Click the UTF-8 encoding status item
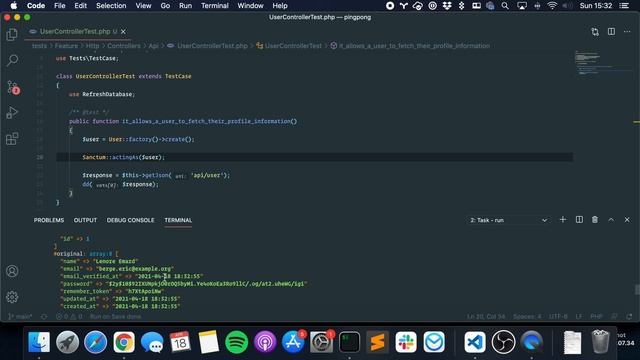The height and width of the screenshot is (360, 640). point(558,316)
